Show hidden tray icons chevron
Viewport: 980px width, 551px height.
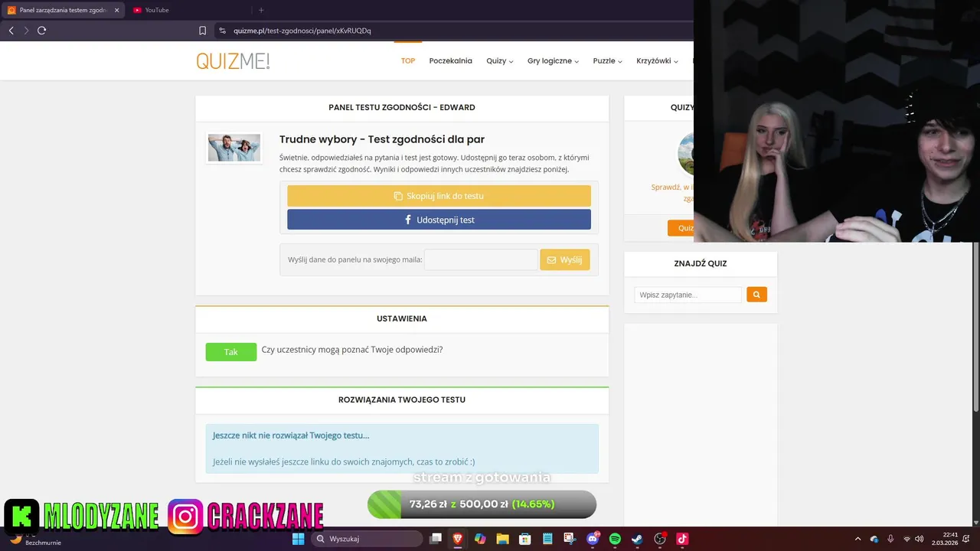click(x=857, y=540)
